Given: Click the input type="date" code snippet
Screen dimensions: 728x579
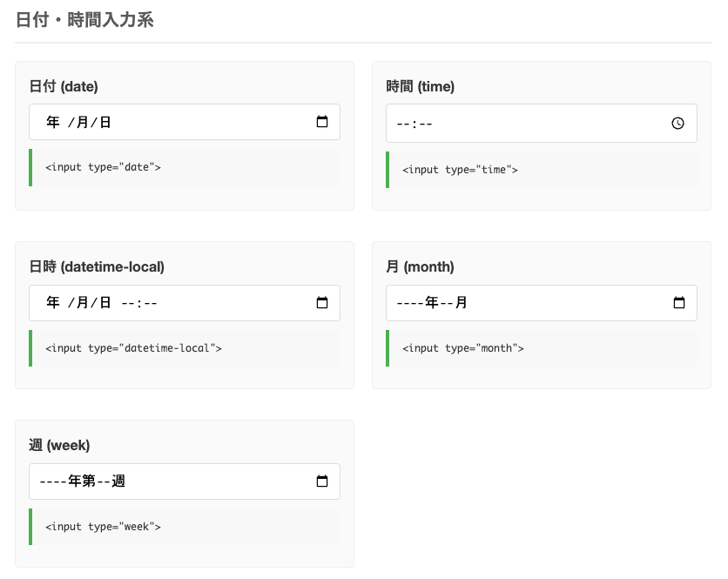Looking at the screenshot, I should (x=103, y=167).
